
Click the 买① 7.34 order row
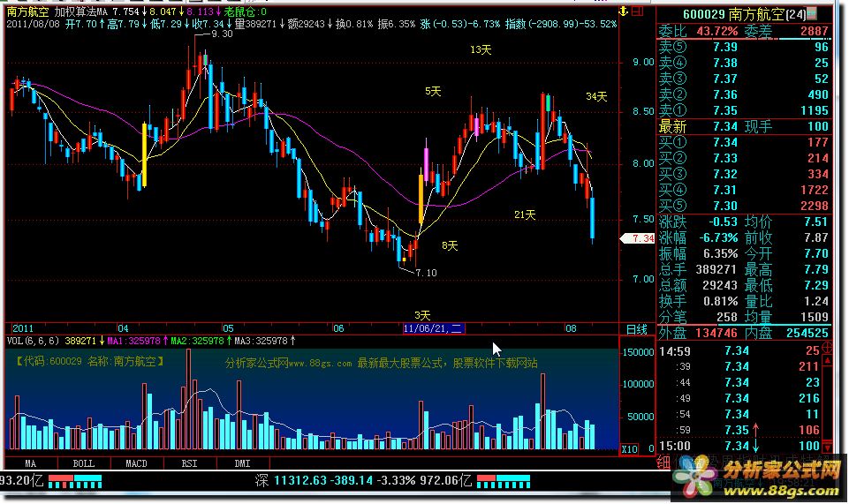tap(743, 142)
